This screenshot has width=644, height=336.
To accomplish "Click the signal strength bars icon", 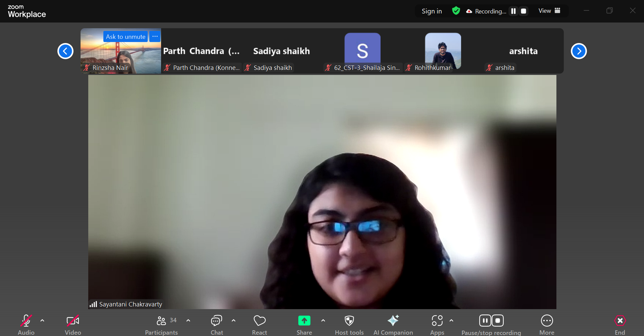I will [93, 304].
